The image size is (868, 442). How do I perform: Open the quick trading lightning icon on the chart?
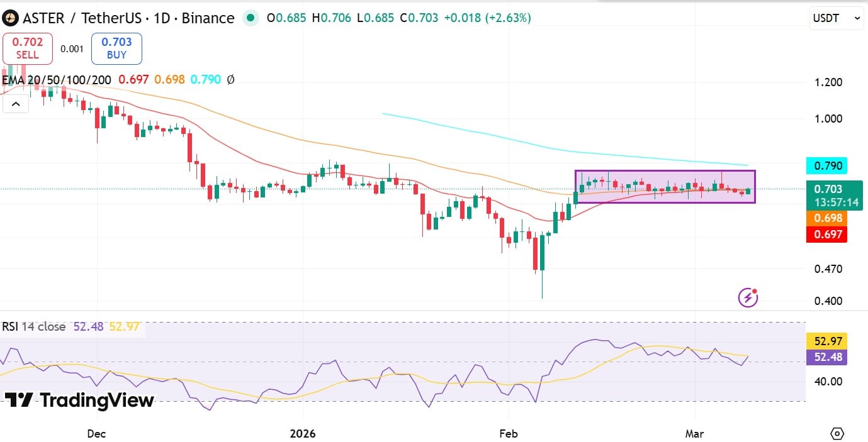point(747,296)
